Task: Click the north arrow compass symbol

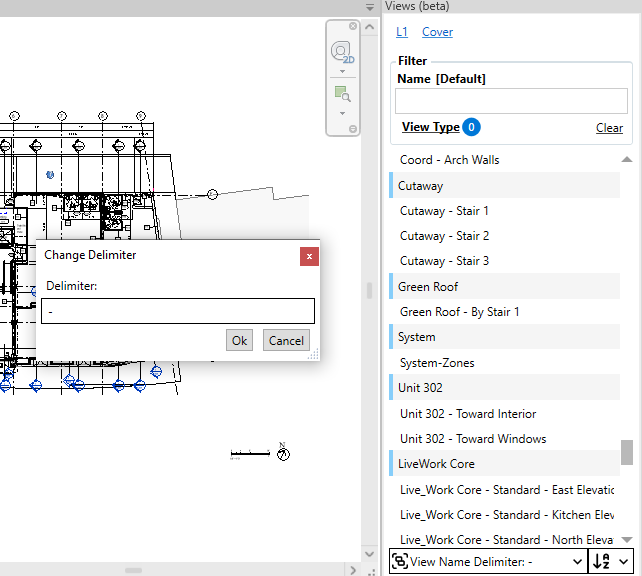Action: [x=283, y=454]
